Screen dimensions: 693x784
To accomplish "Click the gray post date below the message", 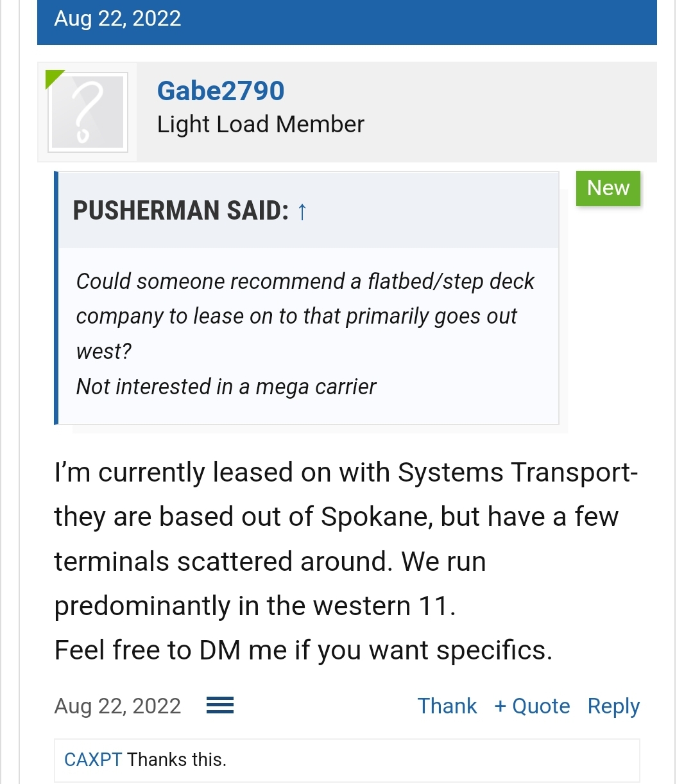I will click(117, 706).
